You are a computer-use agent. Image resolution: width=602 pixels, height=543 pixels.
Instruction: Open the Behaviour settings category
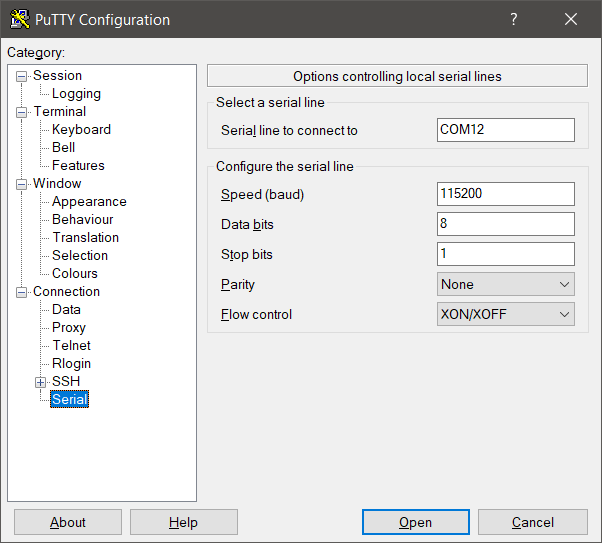[x=83, y=220]
